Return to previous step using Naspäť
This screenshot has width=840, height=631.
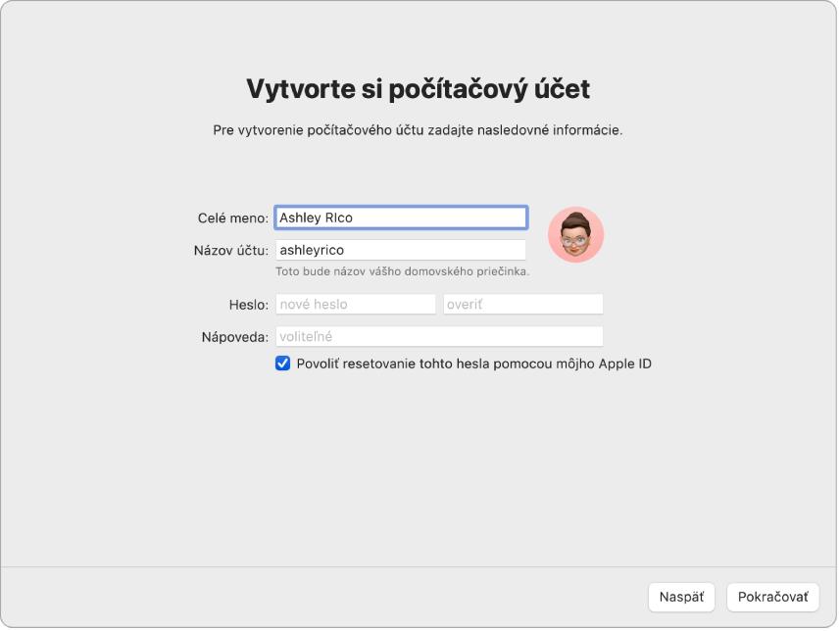tap(684, 597)
